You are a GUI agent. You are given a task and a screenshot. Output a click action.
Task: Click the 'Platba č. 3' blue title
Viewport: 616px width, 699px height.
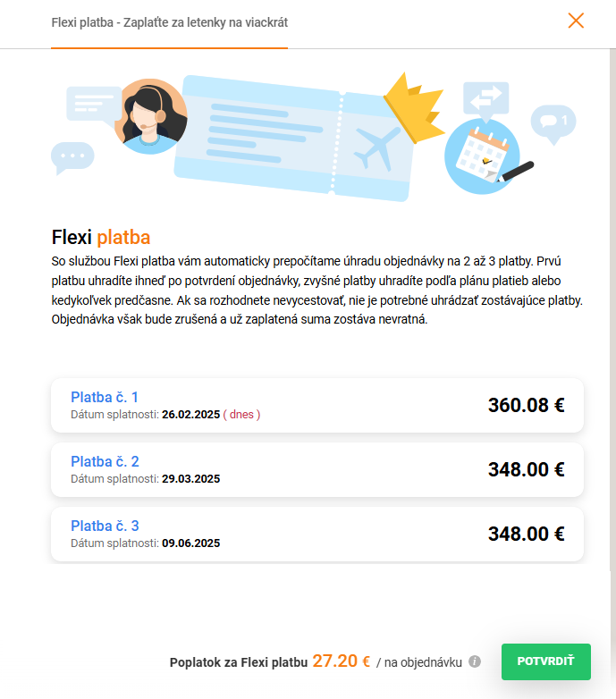[105, 526]
